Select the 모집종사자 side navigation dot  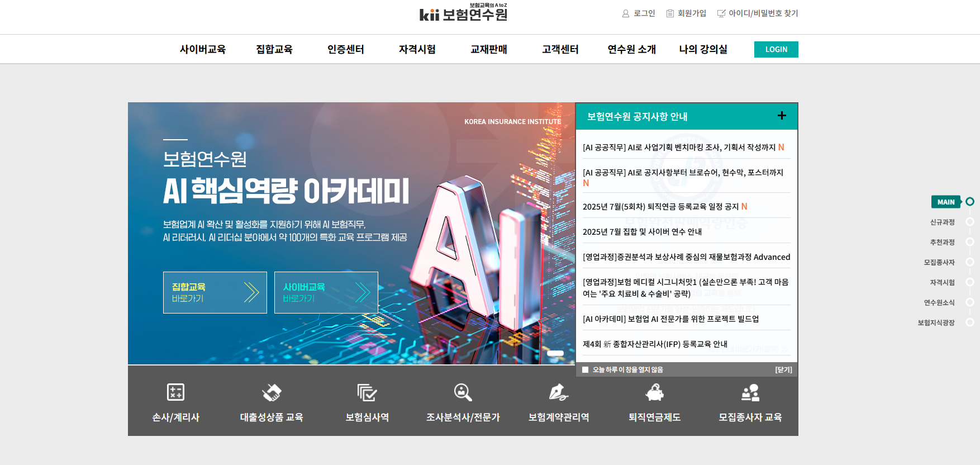(x=970, y=262)
